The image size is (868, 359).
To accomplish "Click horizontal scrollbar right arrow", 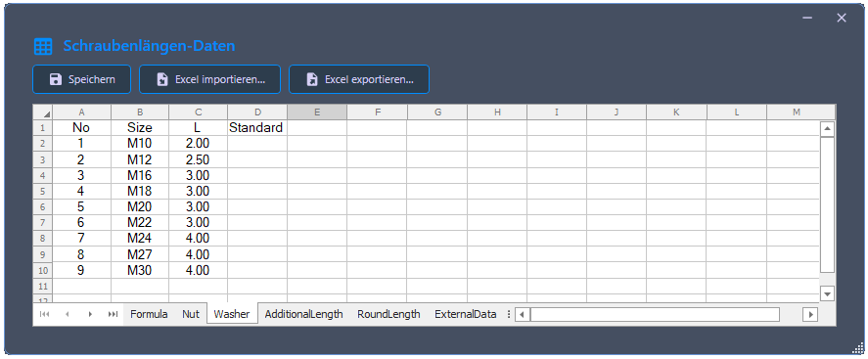I will click(810, 315).
